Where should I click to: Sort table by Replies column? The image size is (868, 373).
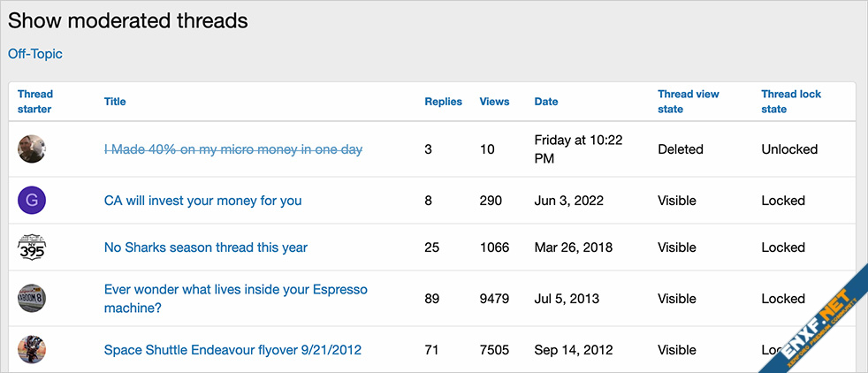point(443,102)
